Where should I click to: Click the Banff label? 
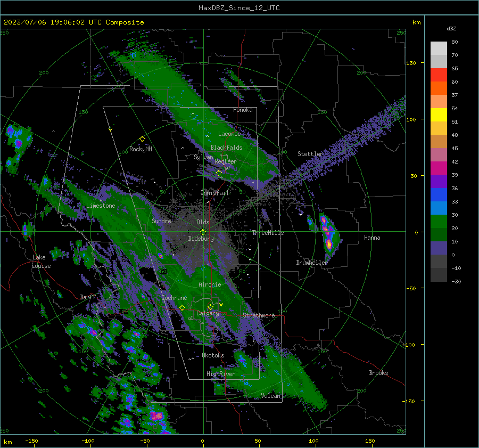[x=88, y=297]
